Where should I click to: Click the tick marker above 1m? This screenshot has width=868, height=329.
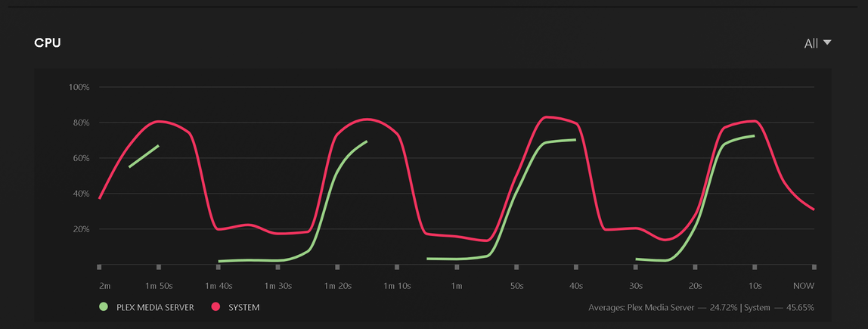tap(457, 267)
